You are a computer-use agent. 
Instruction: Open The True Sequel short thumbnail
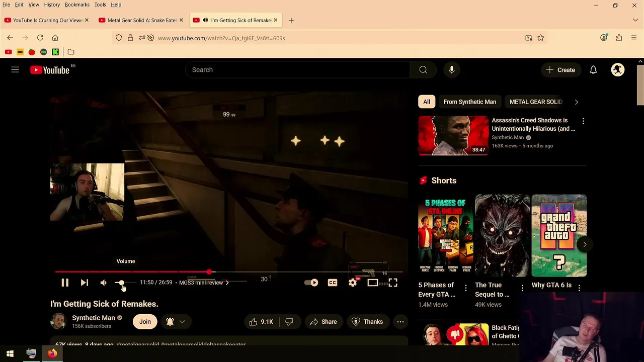(x=502, y=236)
